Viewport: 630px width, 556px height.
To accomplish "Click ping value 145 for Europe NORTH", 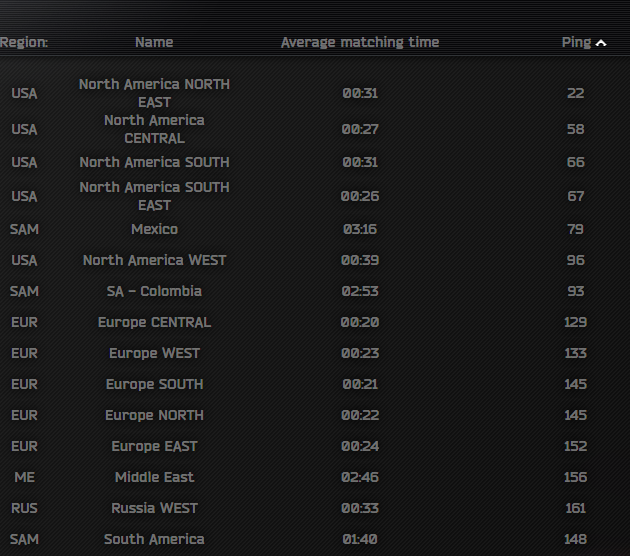I will pyautogui.click(x=575, y=415).
